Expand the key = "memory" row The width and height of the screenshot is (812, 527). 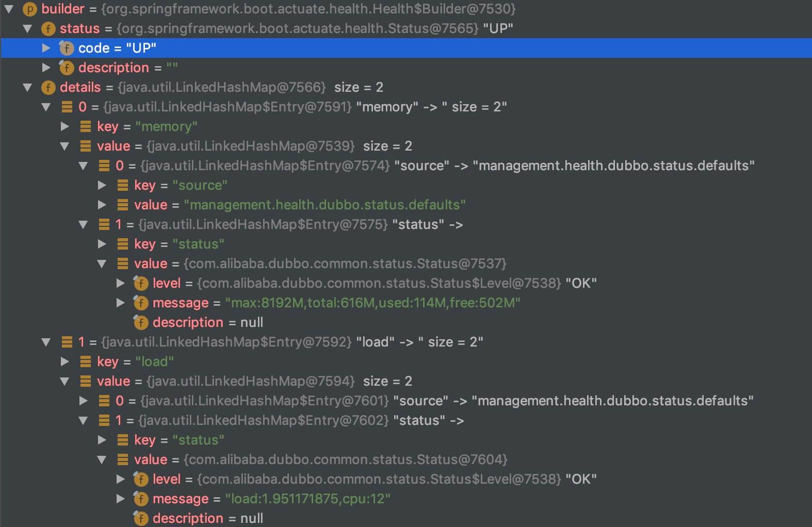[64, 126]
